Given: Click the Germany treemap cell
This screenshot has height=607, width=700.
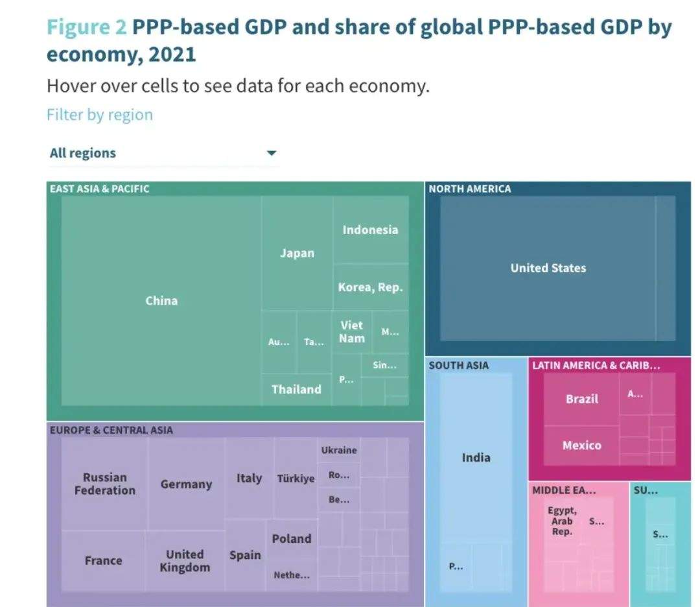Looking at the screenshot, I should pyautogui.click(x=186, y=484).
